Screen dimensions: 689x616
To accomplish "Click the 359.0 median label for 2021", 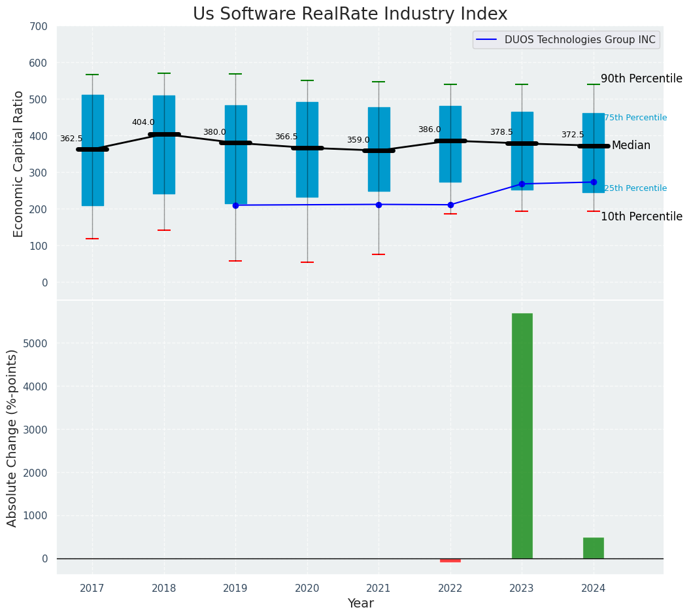I will [x=358, y=140].
